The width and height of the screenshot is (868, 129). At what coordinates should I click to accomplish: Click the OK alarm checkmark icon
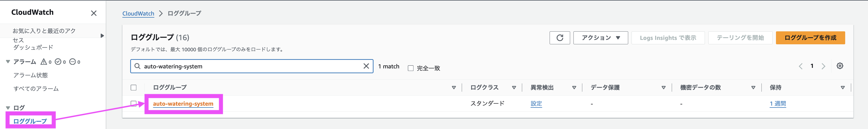tap(58, 62)
